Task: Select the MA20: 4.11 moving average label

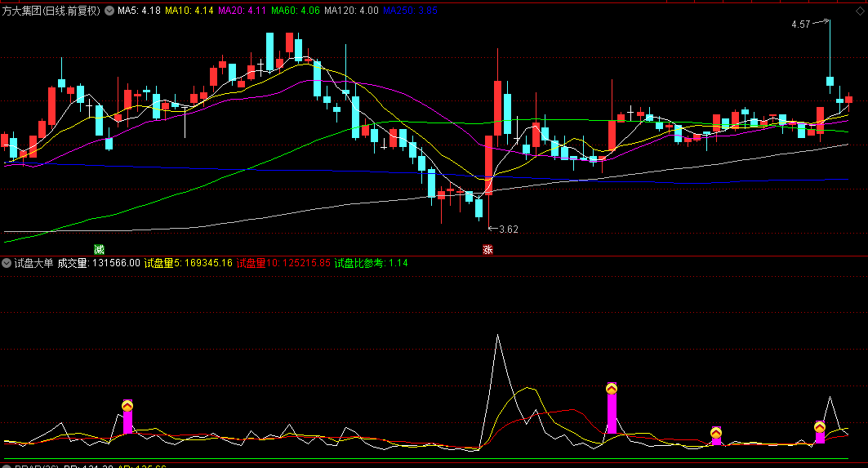Action: (243, 11)
